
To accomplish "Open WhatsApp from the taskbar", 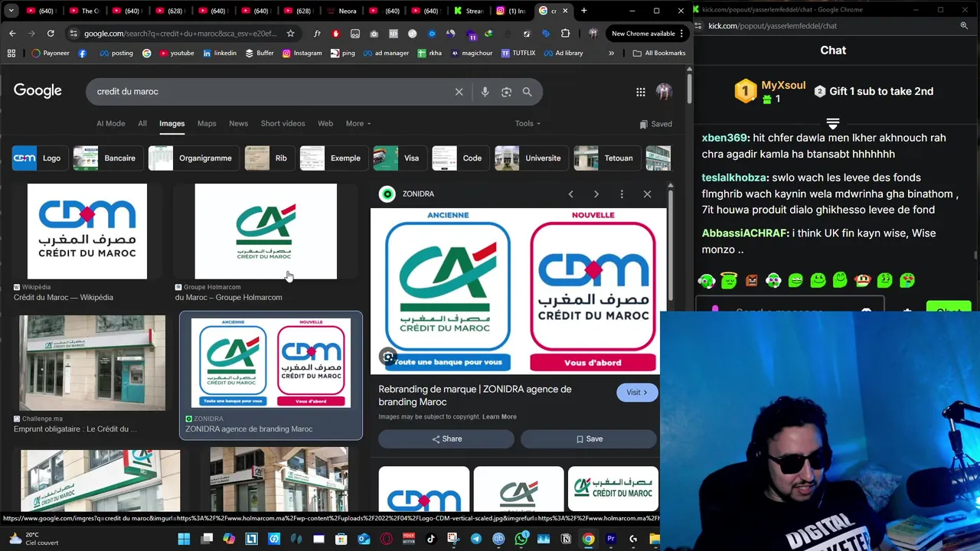I will click(521, 539).
